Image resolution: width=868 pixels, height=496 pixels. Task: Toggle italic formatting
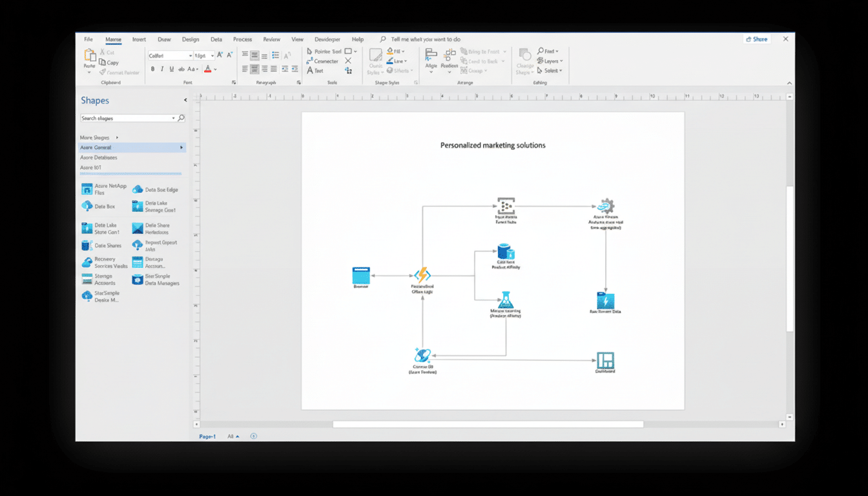pos(161,68)
